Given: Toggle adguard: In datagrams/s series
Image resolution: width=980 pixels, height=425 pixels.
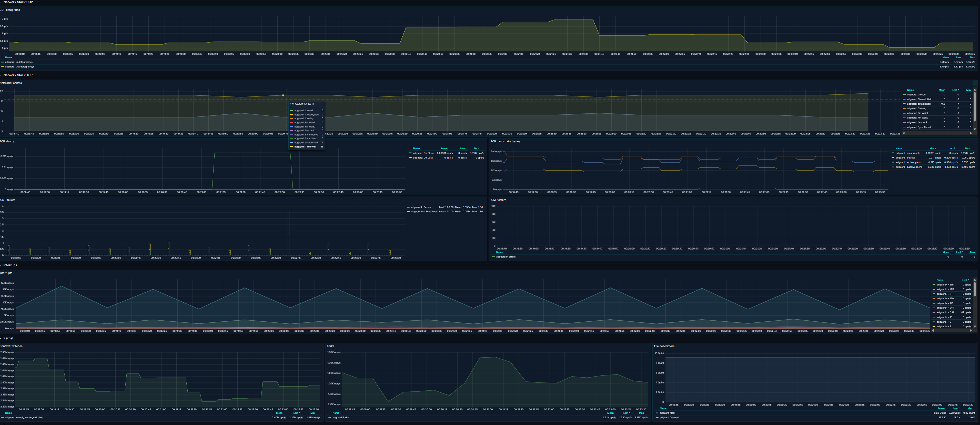Looking at the screenshot, I should 19,62.
